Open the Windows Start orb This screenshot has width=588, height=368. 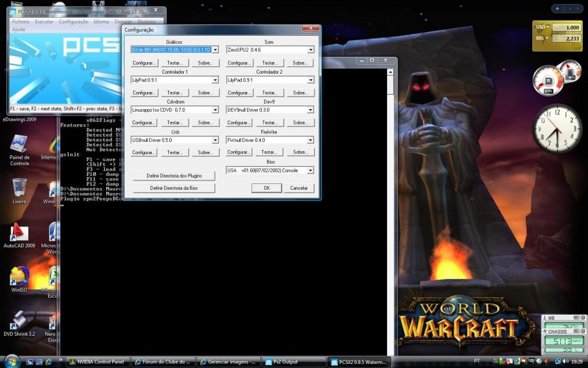tap(12, 361)
